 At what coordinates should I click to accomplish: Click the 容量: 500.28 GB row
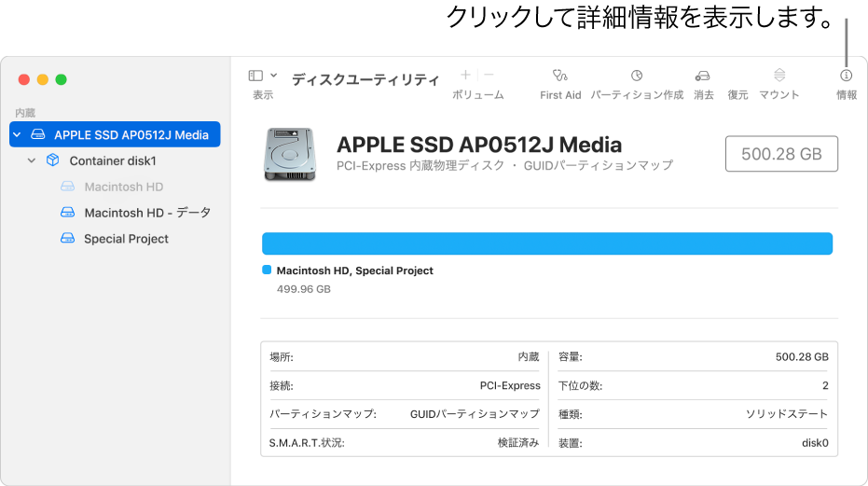pos(693,357)
